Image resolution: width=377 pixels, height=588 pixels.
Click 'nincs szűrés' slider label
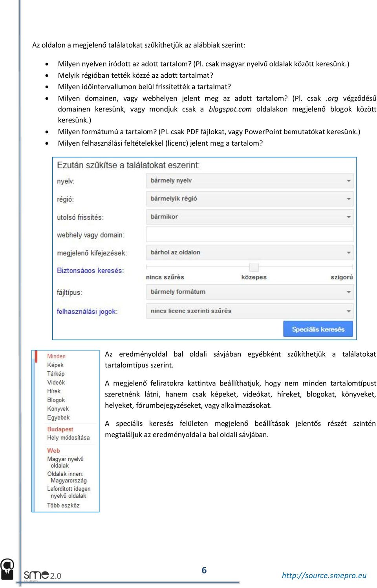(x=165, y=277)
